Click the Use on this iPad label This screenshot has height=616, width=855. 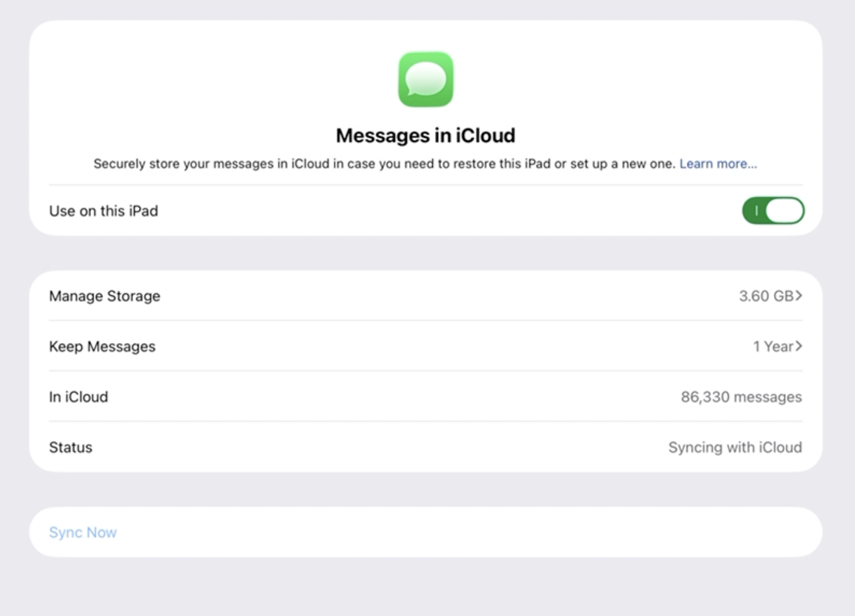103,211
